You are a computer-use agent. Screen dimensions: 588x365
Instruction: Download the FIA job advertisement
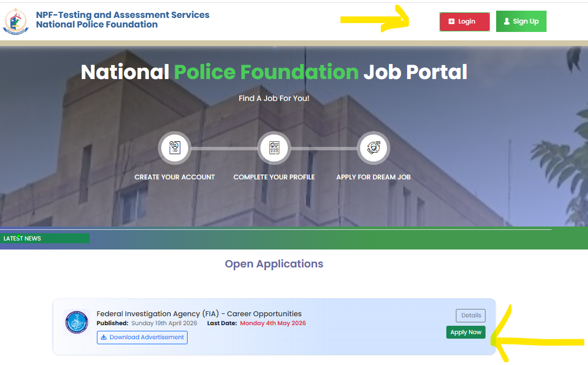[142, 338]
